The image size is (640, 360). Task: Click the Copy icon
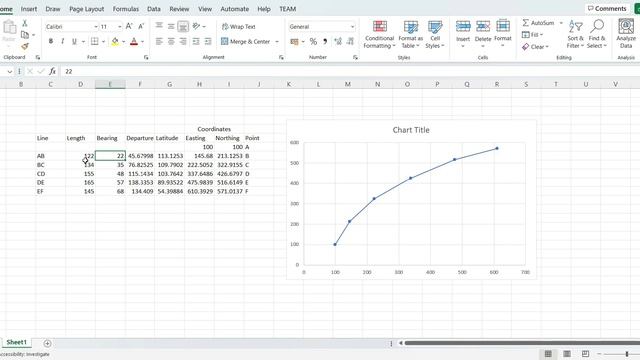click(x=25, y=35)
